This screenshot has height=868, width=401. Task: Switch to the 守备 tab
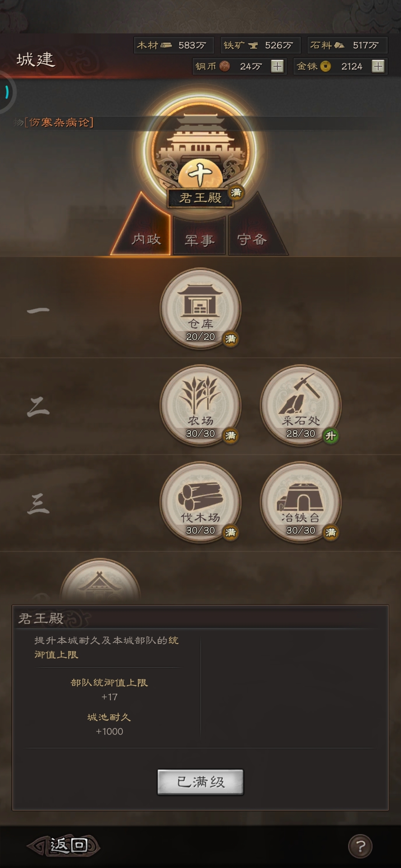tap(252, 239)
